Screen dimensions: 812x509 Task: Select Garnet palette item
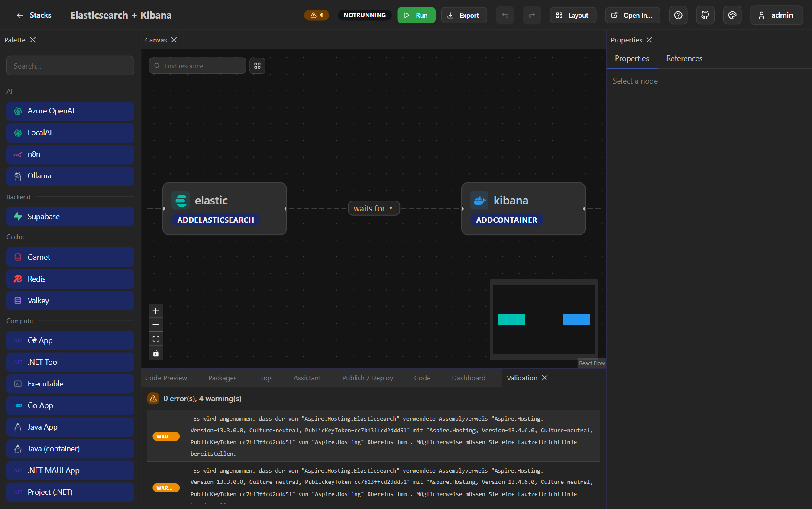pos(70,257)
